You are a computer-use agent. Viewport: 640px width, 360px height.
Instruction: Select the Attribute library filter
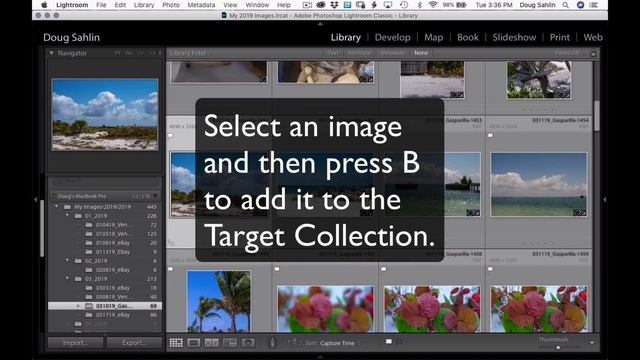pyautogui.click(x=359, y=53)
